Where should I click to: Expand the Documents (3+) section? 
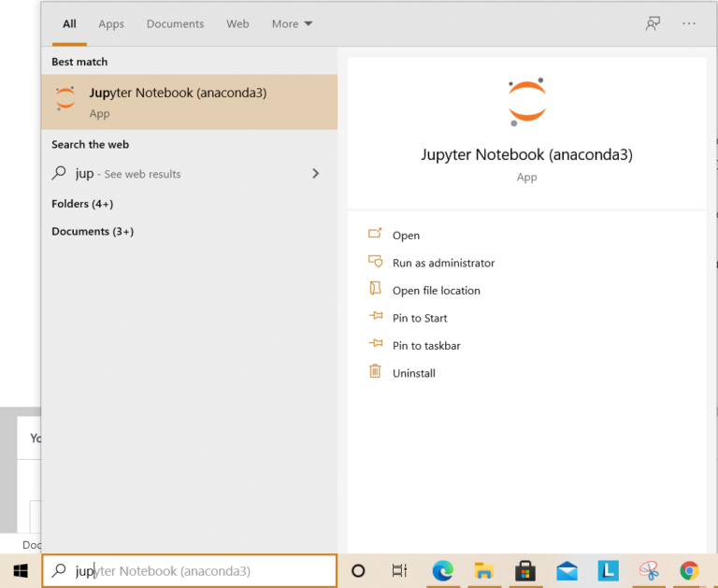(x=93, y=231)
